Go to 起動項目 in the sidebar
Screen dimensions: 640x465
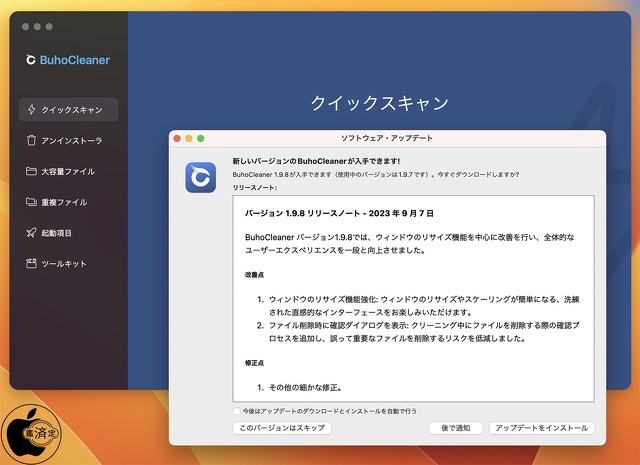pyautogui.click(x=69, y=233)
